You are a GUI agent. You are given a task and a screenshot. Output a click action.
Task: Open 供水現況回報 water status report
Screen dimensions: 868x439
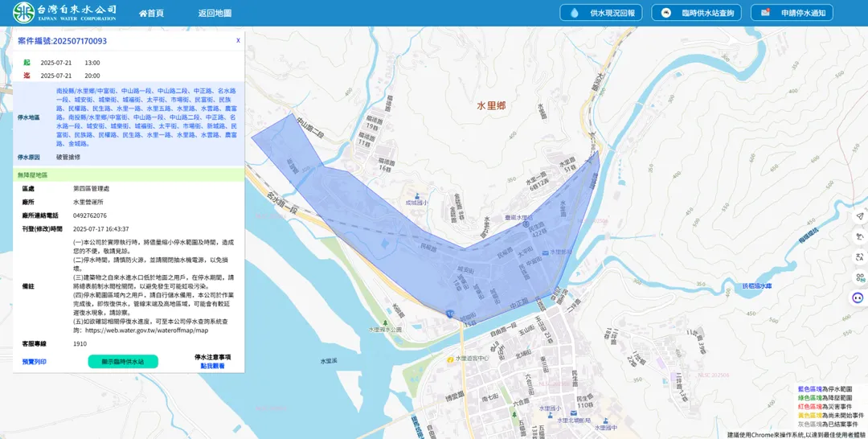(x=600, y=13)
